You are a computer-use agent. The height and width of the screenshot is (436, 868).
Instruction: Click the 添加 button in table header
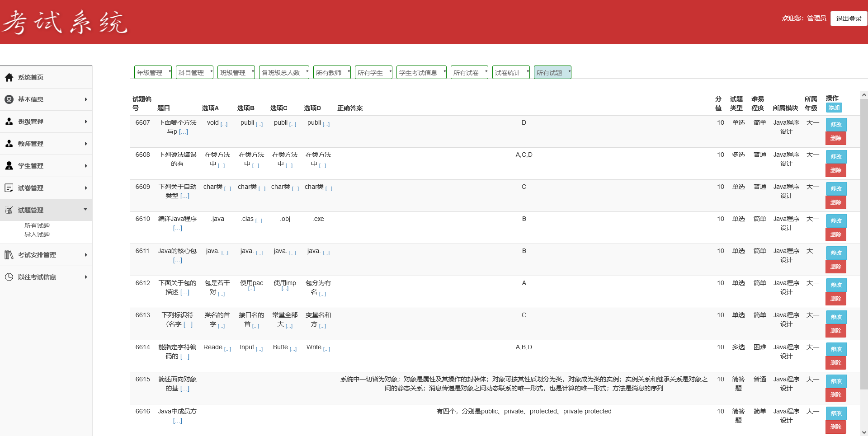(x=834, y=108)
